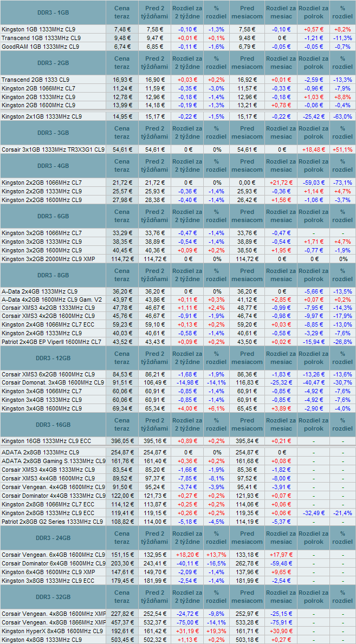
Task: Select "A-Data 2x4GB 1333MHz CL9" product name
Action: point(40,291)
